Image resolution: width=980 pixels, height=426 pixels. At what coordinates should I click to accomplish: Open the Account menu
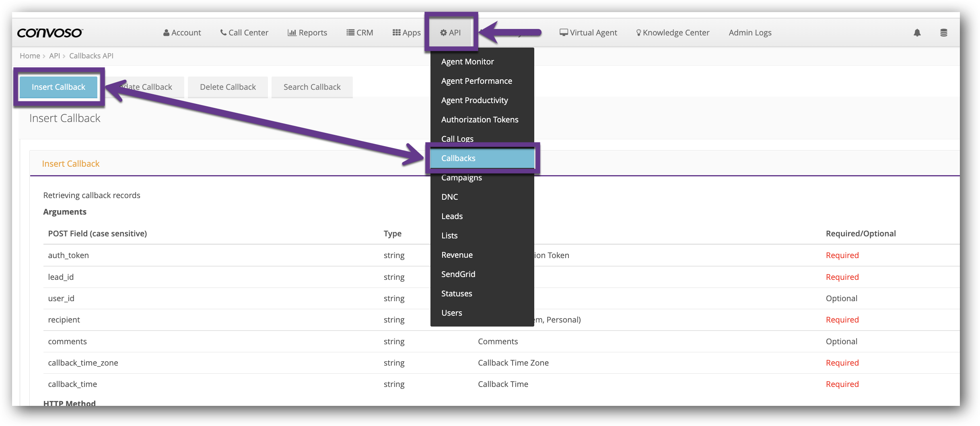click(182, 33)
